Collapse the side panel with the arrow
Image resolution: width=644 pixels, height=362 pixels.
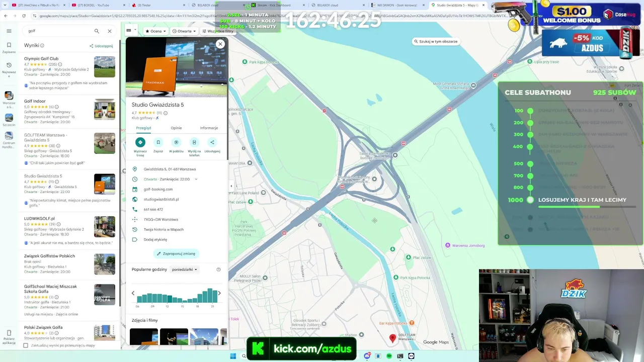pos(231,186)
